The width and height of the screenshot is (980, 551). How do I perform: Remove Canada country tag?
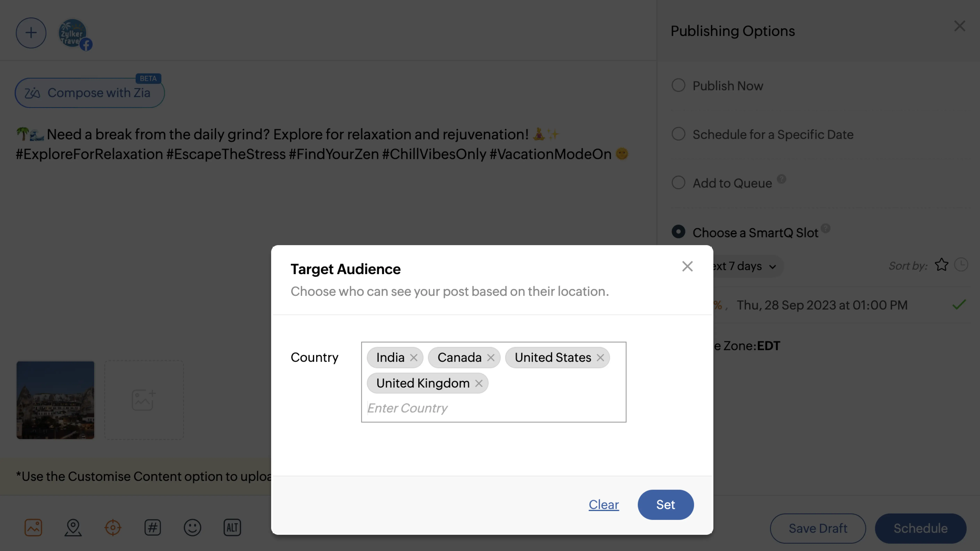pos(491,358)
